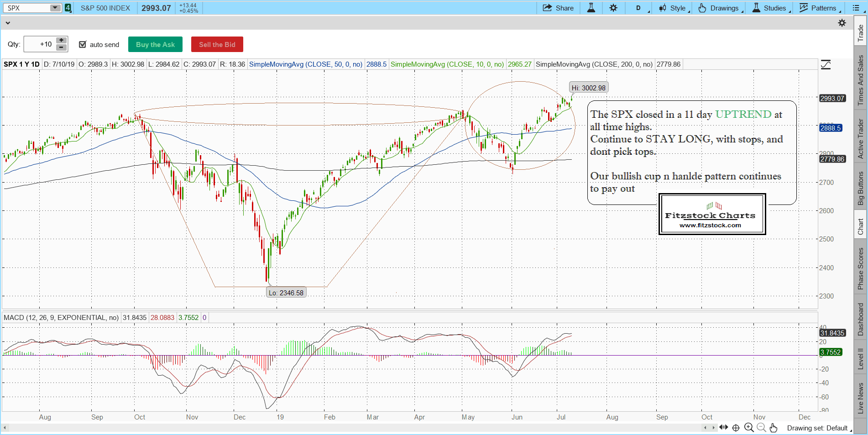Click the green number 4 color link
Image resolution: width=868 pixels, height=435 pixels.
(68, 8)
